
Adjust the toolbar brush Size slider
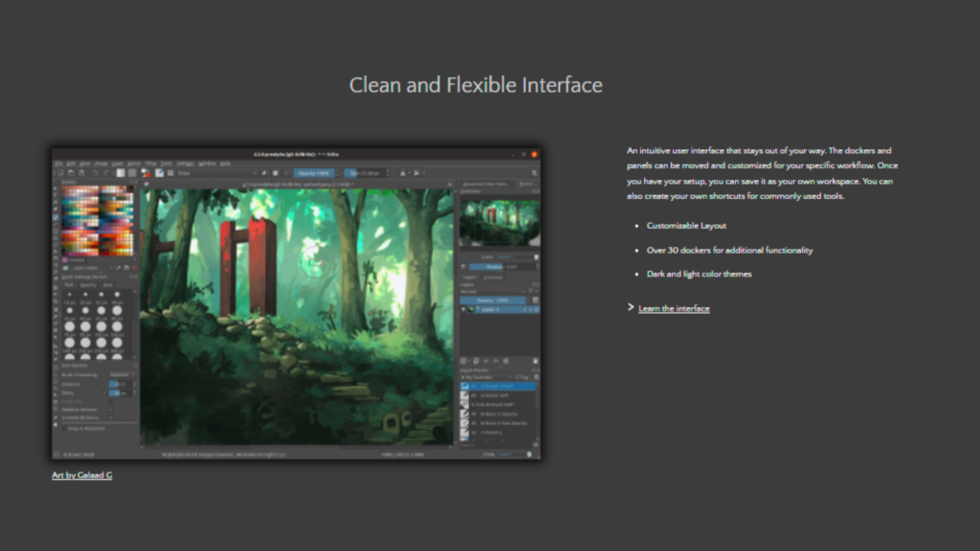[365, 173]
